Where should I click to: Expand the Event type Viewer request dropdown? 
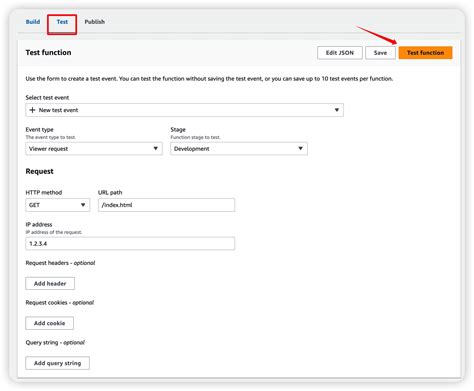pos(94,149)
